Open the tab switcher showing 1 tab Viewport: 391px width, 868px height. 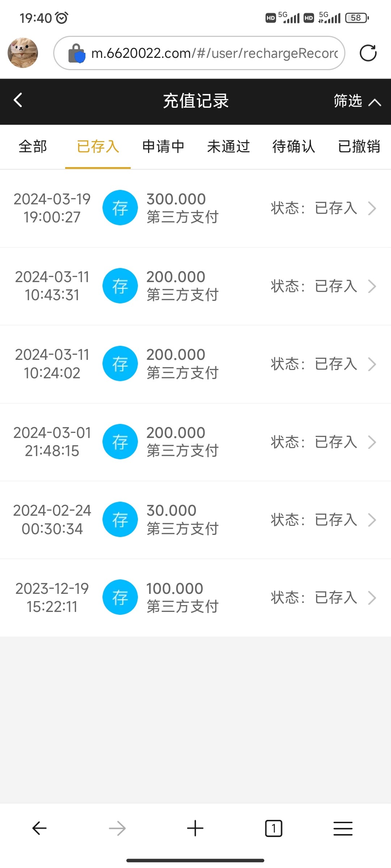[x=273, y=828]
